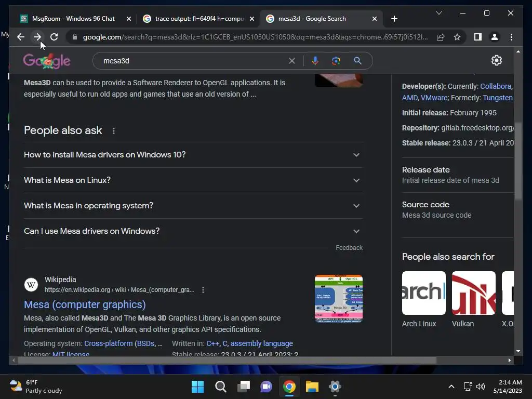532x399 pixels.
Task: Expand What is Mesa in operating system
Action: 193,206
